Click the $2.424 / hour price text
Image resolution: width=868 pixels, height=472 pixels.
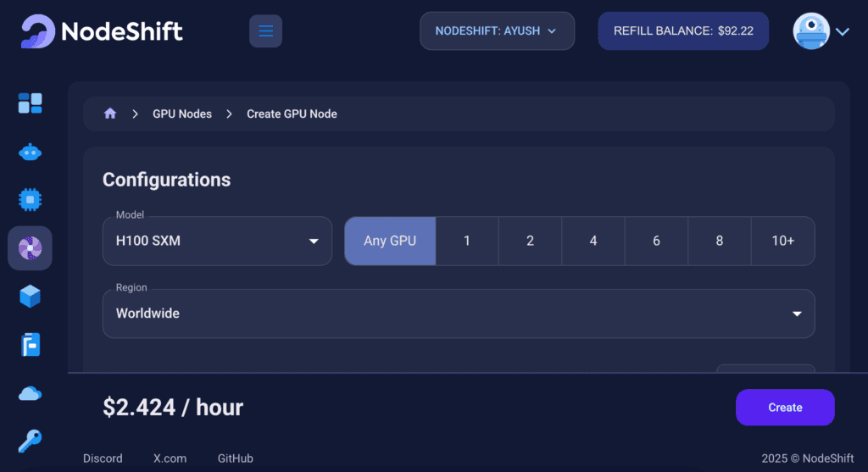(x=173, y=408)
